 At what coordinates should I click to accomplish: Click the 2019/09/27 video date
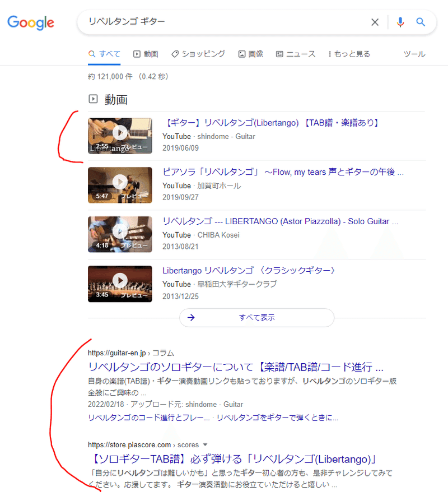(x=180, y=197)
